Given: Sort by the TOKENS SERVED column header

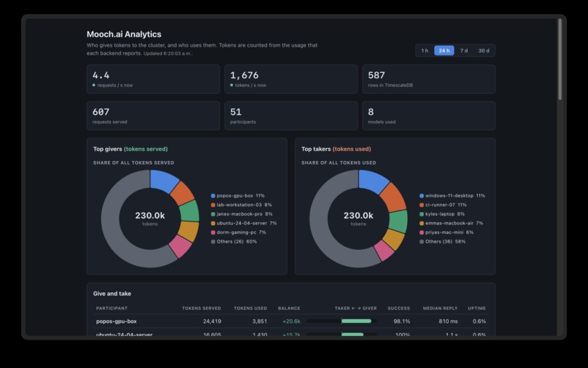Looking at the screenshot, I should click(x=201, y=308).
